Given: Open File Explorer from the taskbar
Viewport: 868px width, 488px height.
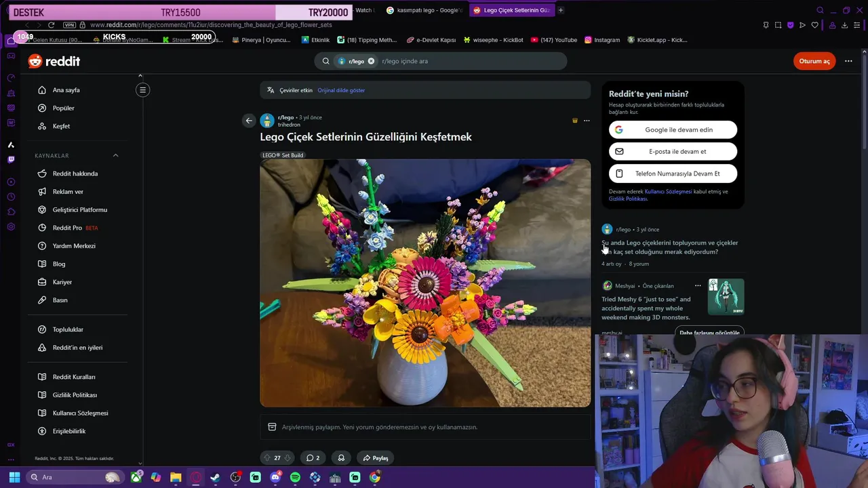Looking at the screenshot, I should click(176, 477).
